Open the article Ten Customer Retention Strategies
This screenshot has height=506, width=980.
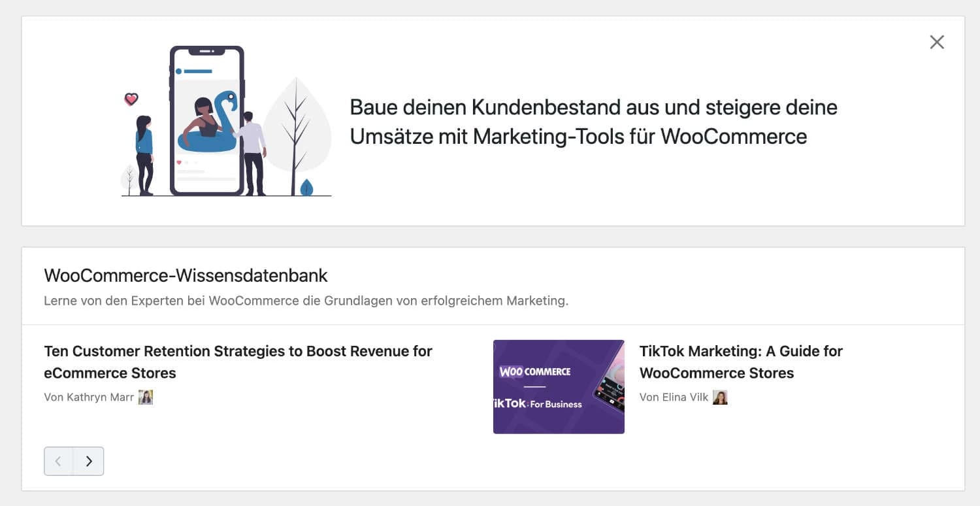coord(237,362)
